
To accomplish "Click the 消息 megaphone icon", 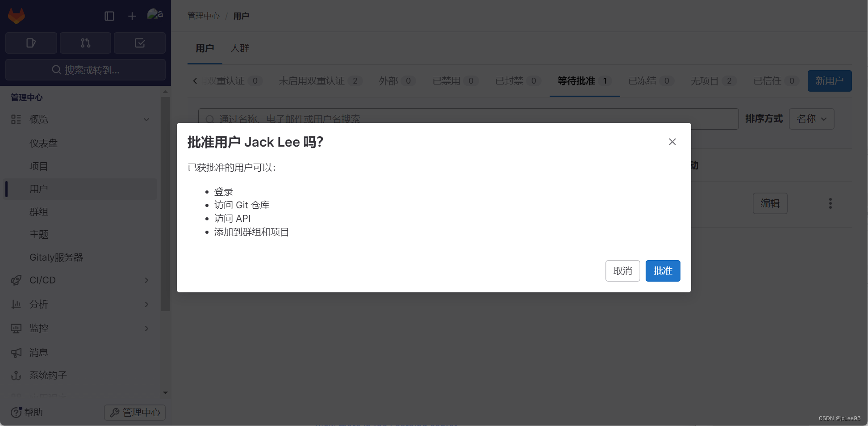I will click(x=16, y=353).
